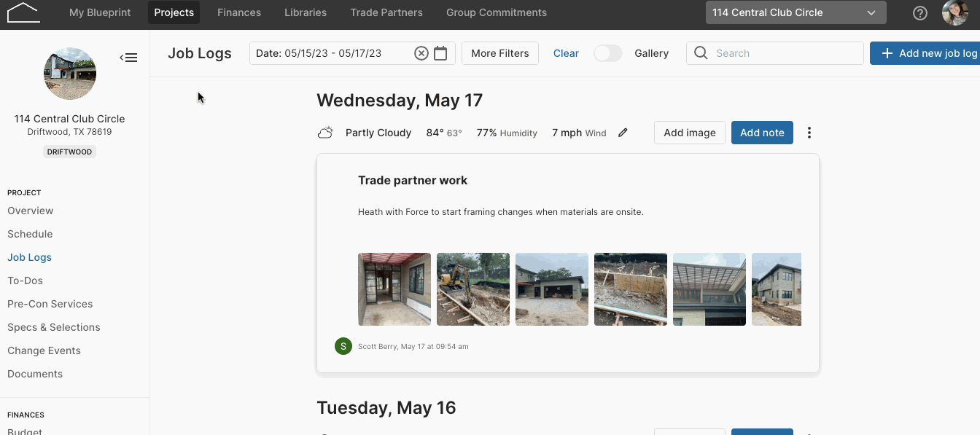Viewport: 980px width, 435px height.
Task: Select the Projects tab
Action: 174,12
